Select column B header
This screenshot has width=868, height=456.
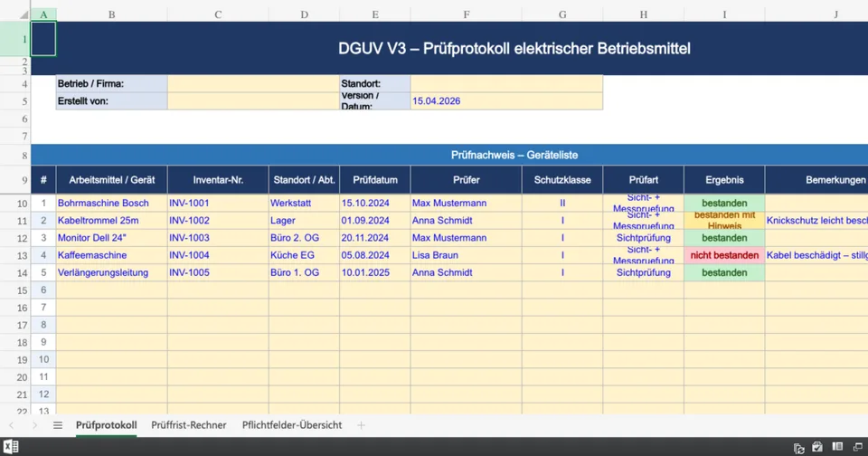tap(112, 15)
